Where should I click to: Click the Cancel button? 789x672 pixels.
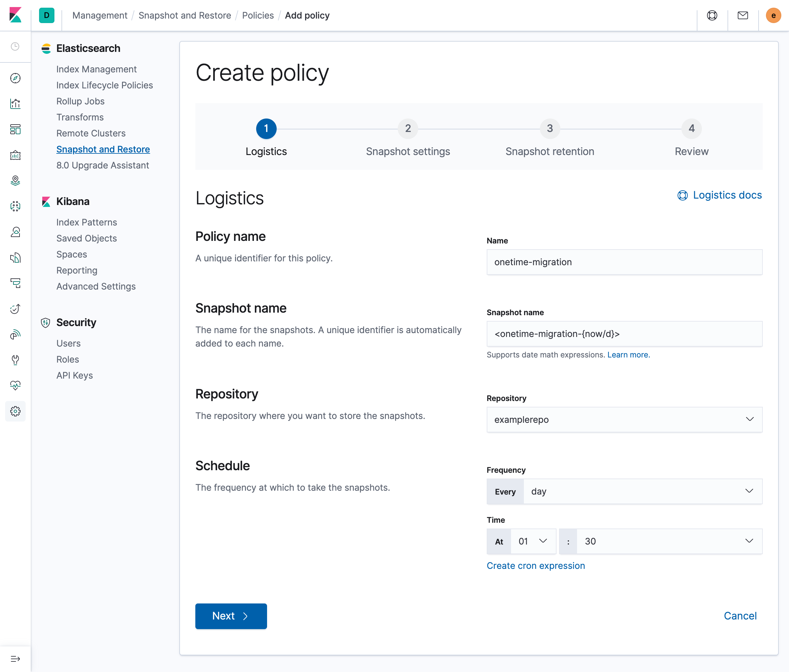click(740, 615)
